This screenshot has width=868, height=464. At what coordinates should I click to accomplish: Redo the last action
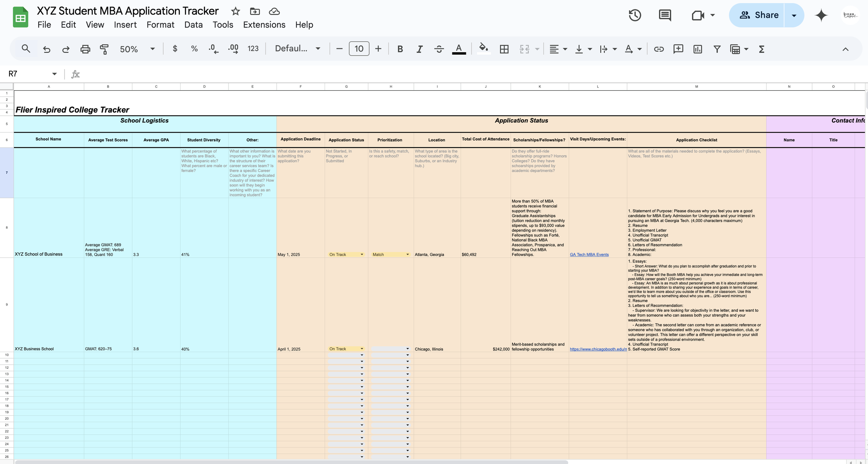click(66, 49)
